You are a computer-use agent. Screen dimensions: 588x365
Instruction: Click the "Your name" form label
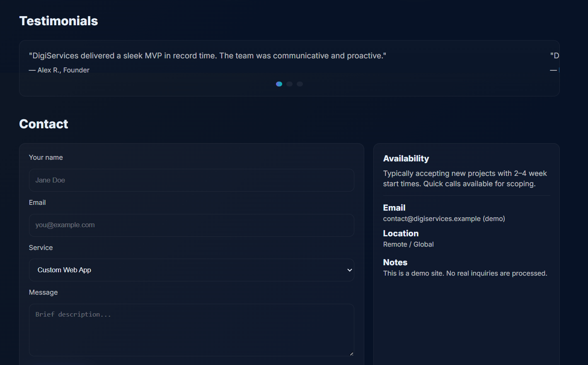click(46, 158)
